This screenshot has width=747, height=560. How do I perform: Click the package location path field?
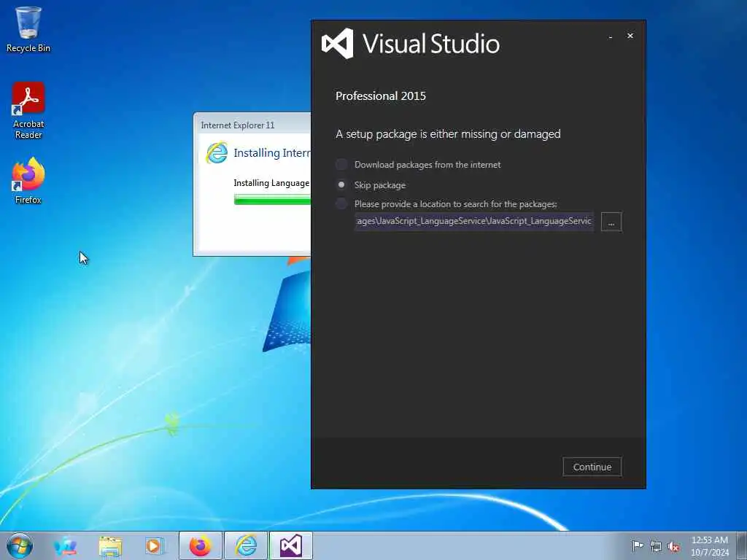coord(474,222)
